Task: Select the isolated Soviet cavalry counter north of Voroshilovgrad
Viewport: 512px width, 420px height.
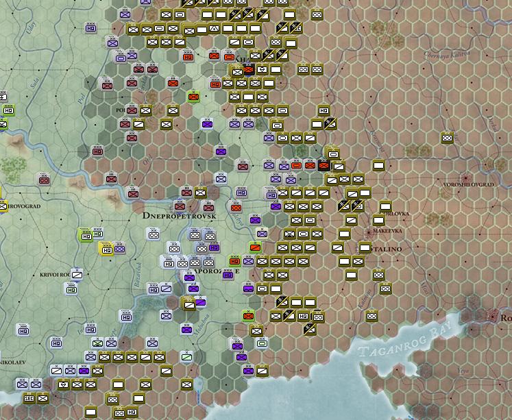Action: tap(447, 138)
